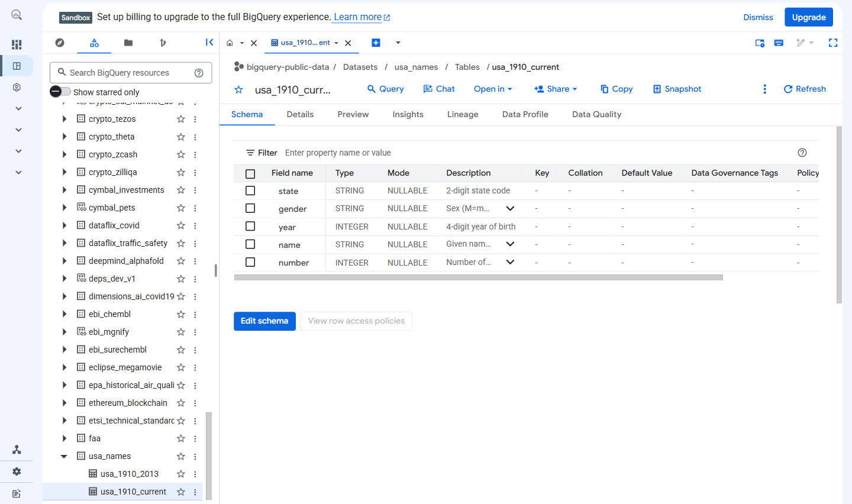
Task: Expand number description chevron
Action: [x=510, y=261]
